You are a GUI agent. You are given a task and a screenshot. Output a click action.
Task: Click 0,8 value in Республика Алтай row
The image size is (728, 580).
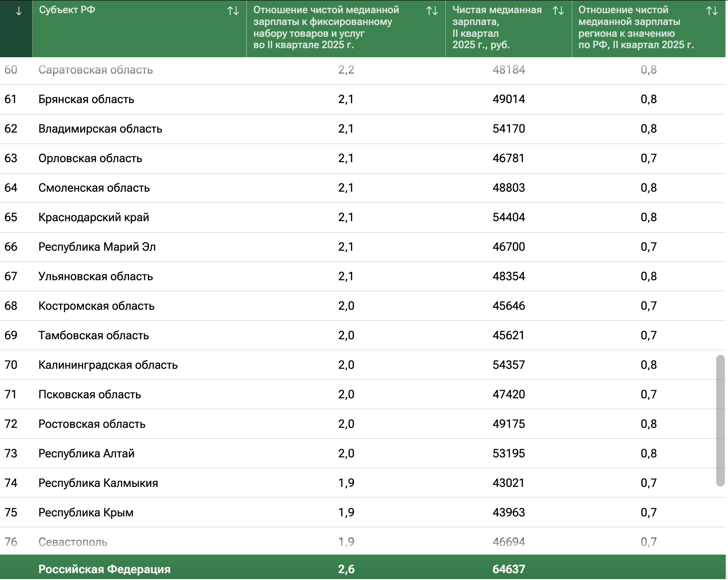coord(649,454)
